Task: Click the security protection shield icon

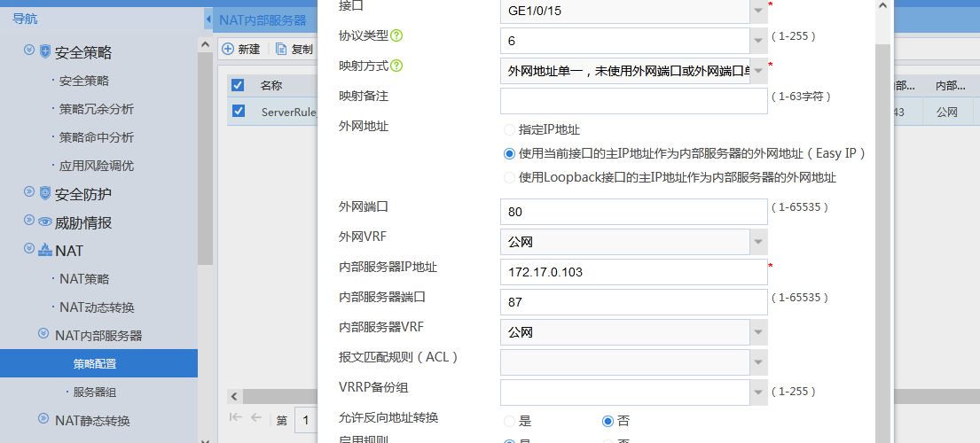Action: point(45,193)
